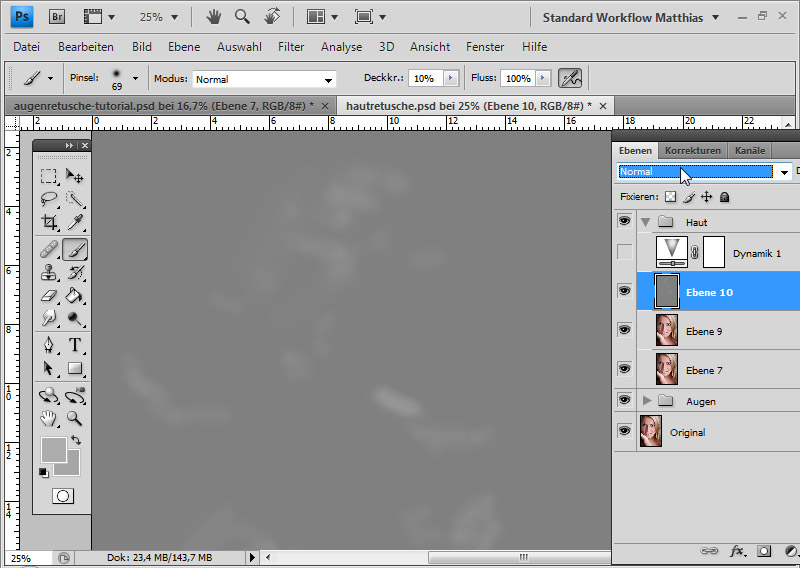Switch to the Korrekturen tab
The width and height of the screenshot is (800, 568).
click(692, 151)
